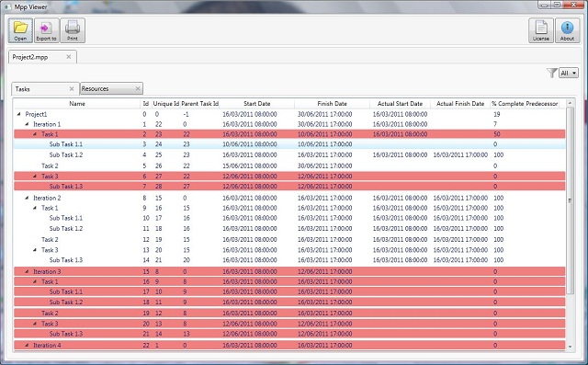Sort by Parent Task Id column header
The height and width of the screenshot is (365, 588).
click(x=200, y=104)
